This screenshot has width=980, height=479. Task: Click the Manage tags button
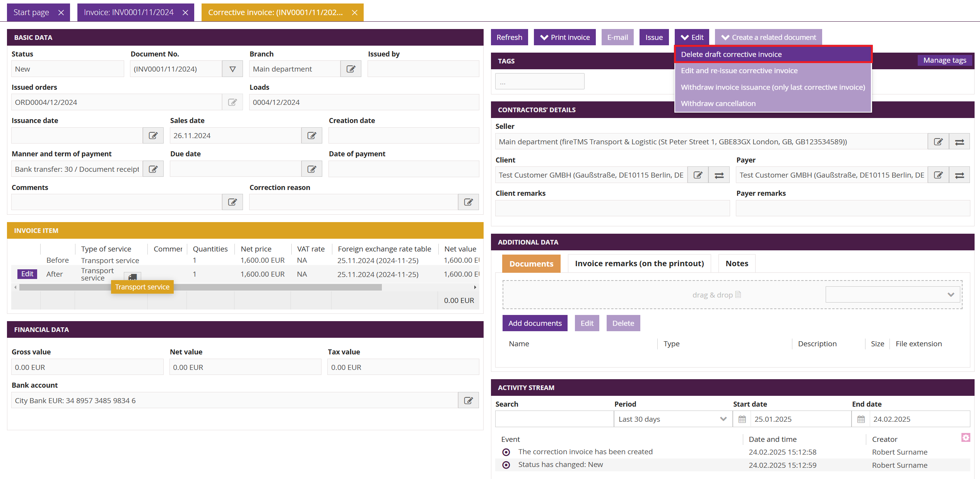tap(944, 60)
